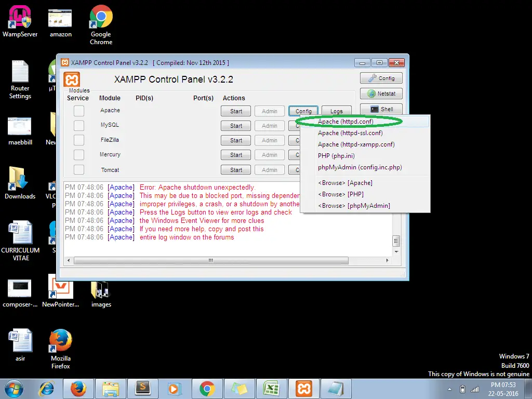Click the XAMPP logo icon in the panel
The width and height of the screenshot is (532, 399).
[72, 79]
